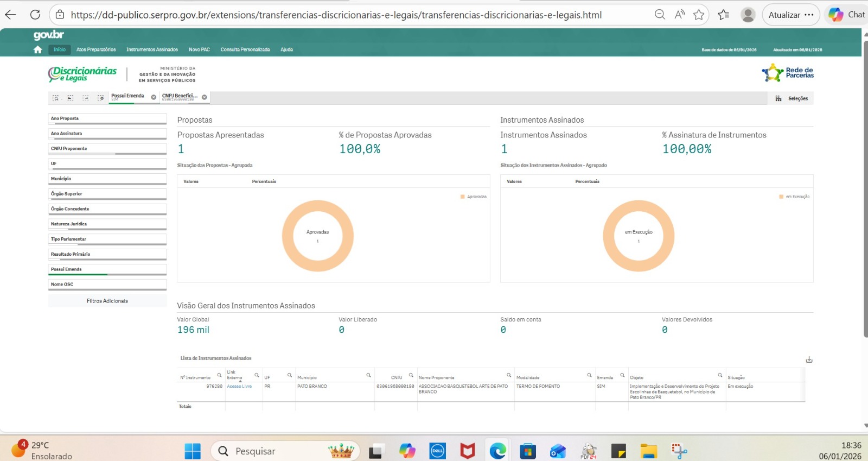Download the Lista de Instrumentos Assinados table
Viewport: 868px width, 461px height.
coord(809,359)
